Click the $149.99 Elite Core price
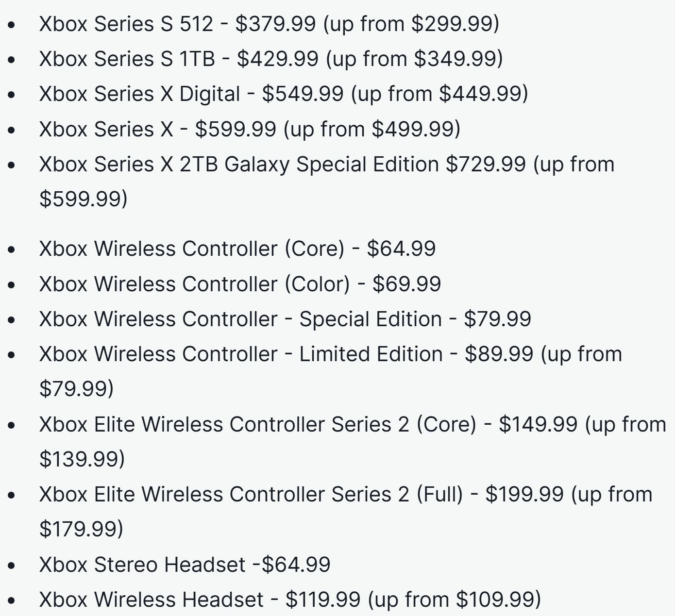This screenshot has width=675, height=616. [538, 424]
